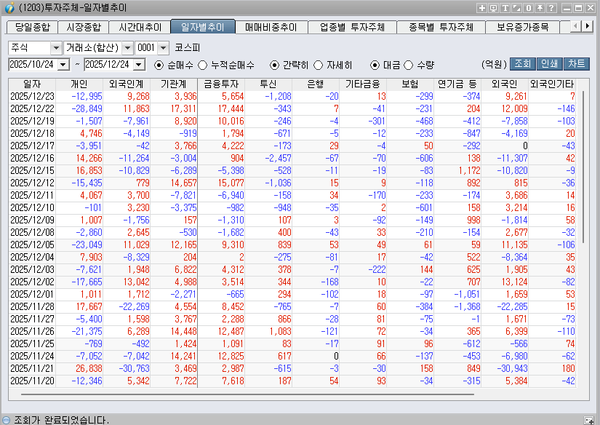Viewport: 600px width, 425px height.
Task: Click the screen monitor icon in title bar
Action: point(494,7)
